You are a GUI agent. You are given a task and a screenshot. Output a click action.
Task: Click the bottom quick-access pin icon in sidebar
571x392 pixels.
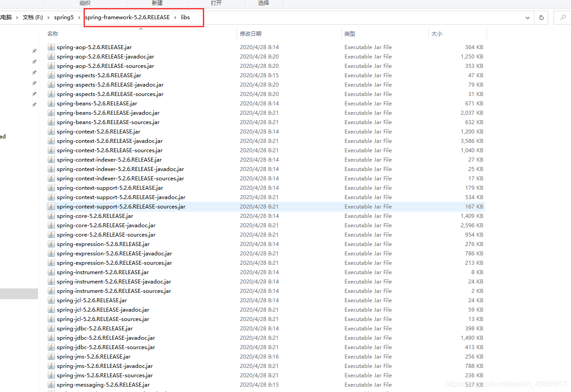click(x=34, y=104)
